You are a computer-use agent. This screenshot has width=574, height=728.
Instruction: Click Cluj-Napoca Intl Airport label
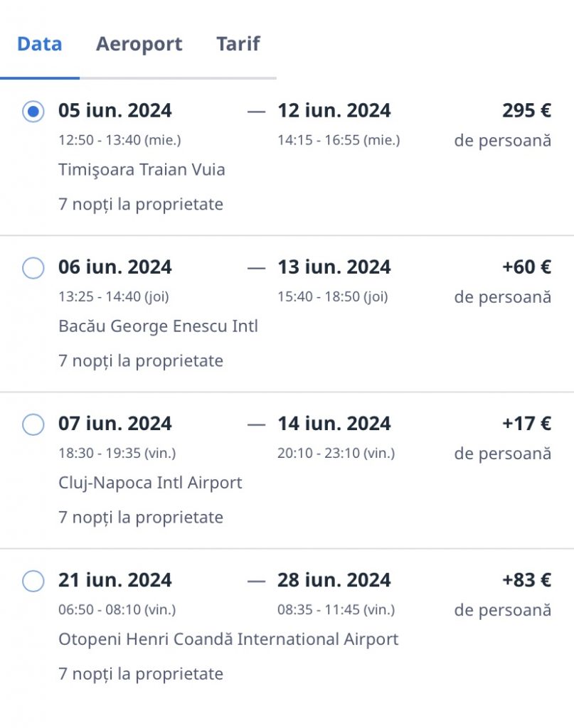coord(150,482)
